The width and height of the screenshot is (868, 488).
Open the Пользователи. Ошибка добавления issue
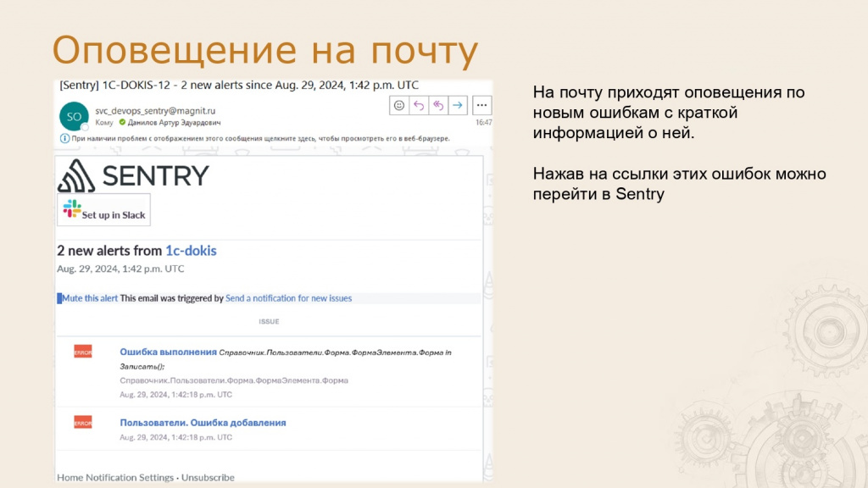[x=203, y=423]
